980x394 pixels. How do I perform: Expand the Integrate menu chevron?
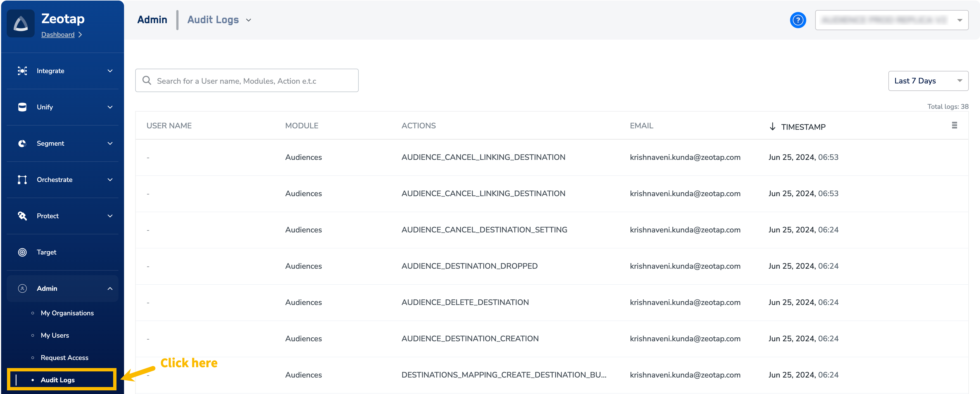point(110,71)
